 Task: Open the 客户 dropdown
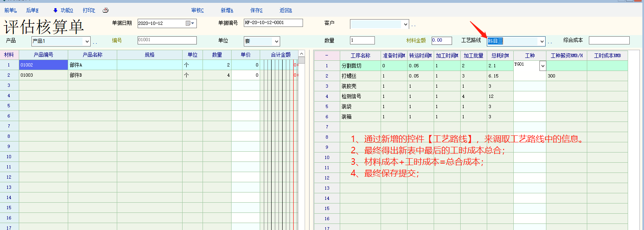(406, 24)
